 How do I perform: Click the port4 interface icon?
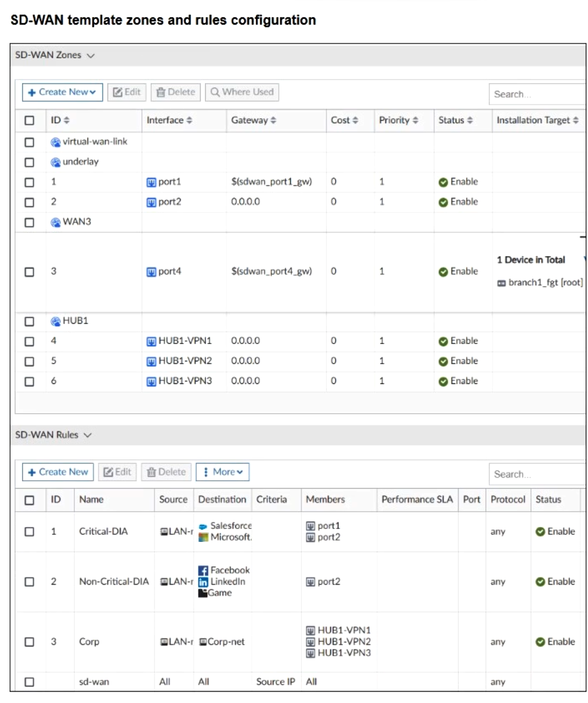(x=151, y=272)
